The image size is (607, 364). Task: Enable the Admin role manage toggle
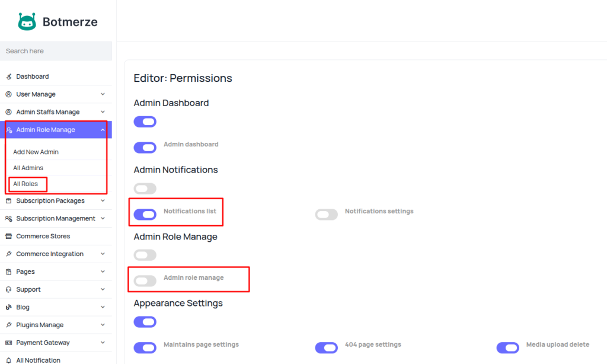[145, 280]
